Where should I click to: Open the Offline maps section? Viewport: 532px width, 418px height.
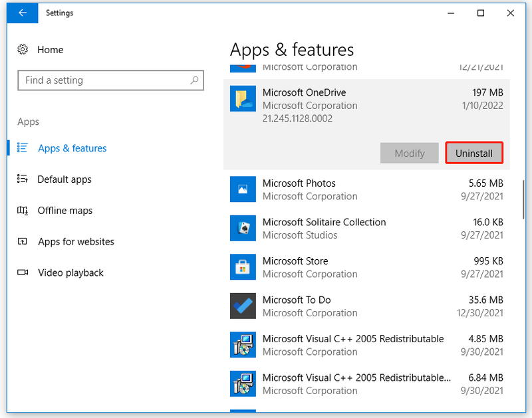tap(65, 211)
